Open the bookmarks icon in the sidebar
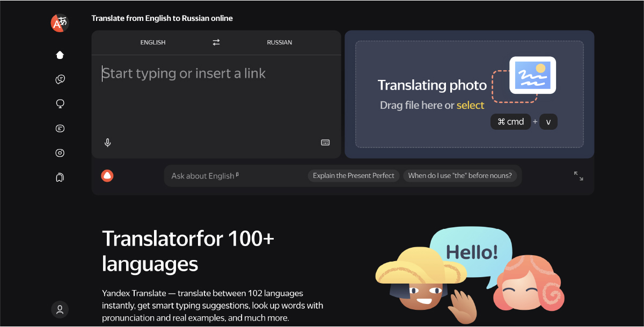The image size is (644, 327). (60, 177)
